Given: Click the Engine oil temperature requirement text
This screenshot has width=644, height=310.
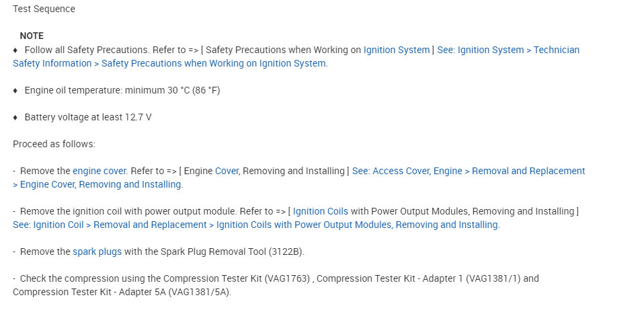Looking at the screenshot, I should coord(122,90).
